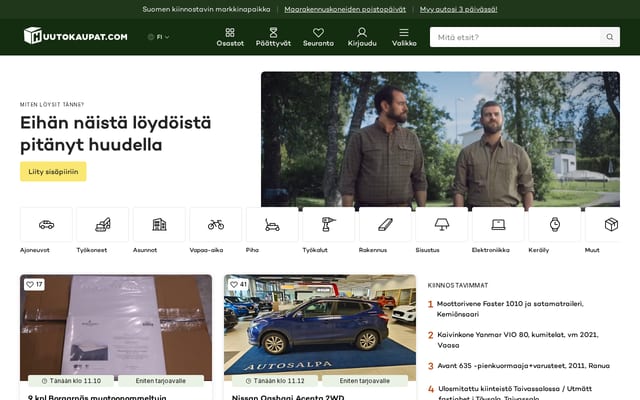
Task: Click the 'Kiinnostavimmat' section heading
Action: (458, 285)
